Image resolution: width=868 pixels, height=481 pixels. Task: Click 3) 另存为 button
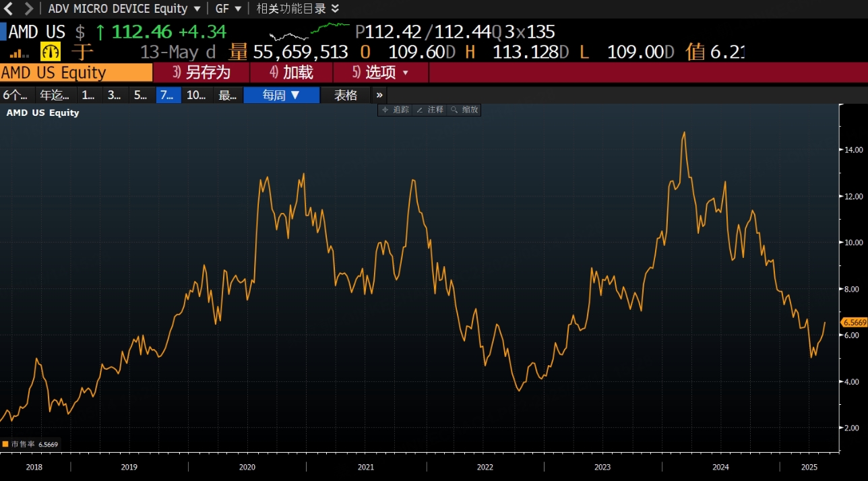pyautogui.click(x=201, y=73)
